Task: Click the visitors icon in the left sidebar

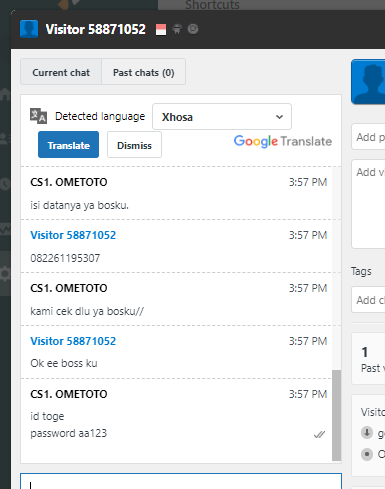Action: pos(5,139)
